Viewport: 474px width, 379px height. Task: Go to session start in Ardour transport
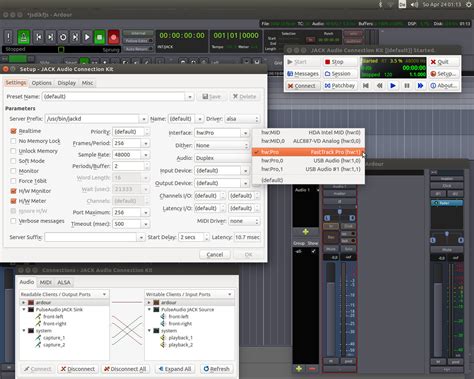[39, 37]
